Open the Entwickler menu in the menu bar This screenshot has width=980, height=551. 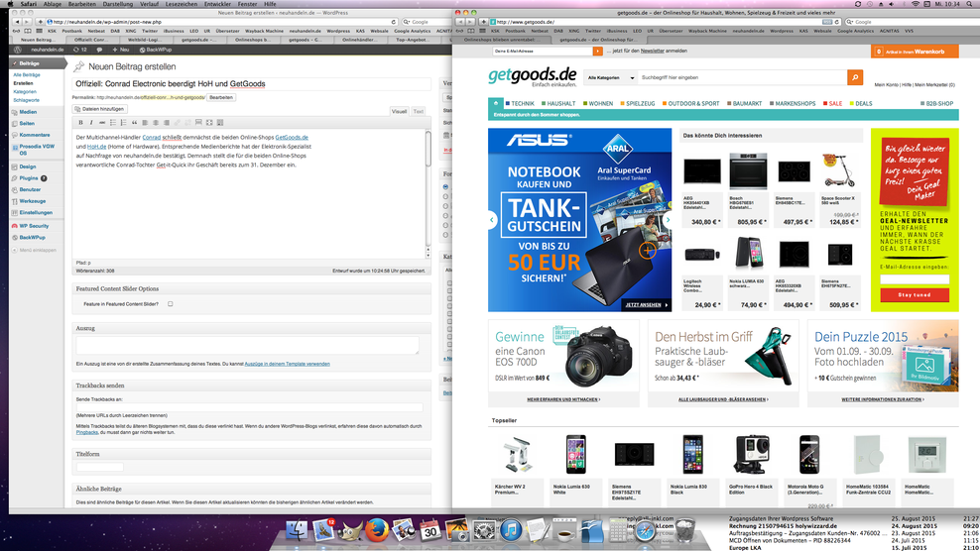point(217,4)
